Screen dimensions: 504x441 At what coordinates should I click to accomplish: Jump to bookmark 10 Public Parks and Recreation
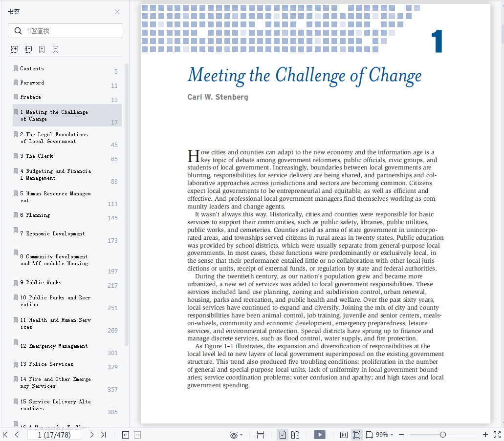pos(67,301)
